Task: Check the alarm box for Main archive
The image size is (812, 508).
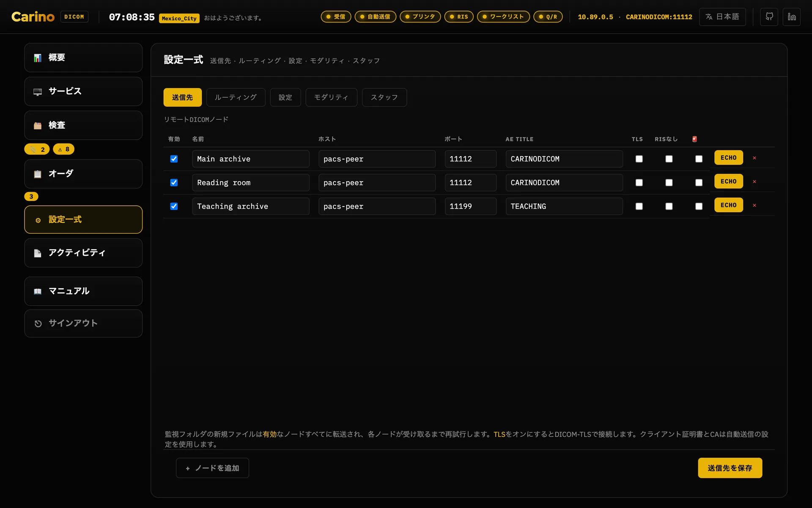Action: click(699, 159)
